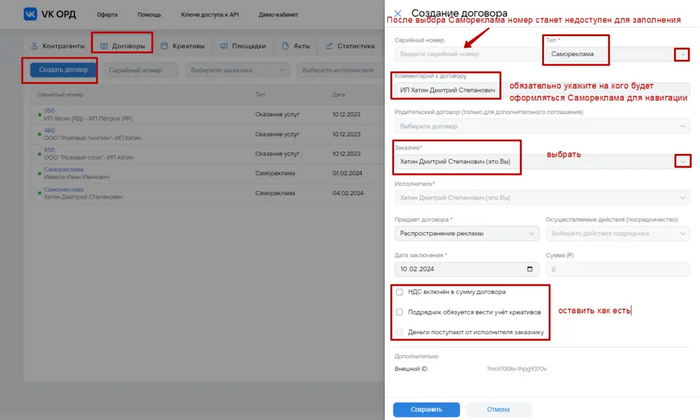700x420 pixels.
Task: Click the Площадки megaphone icon
Action: point(224,46)
